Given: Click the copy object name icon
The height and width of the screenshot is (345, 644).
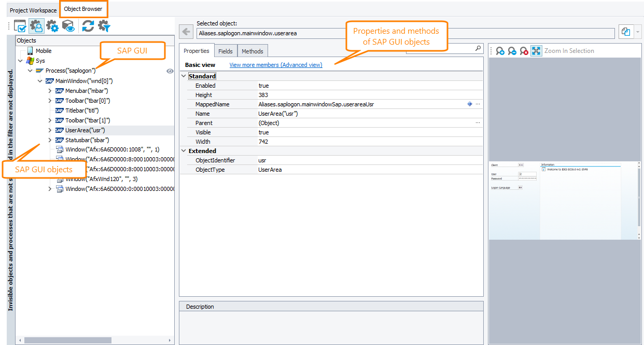Looking at the screenshot, I should coord(625,32).
